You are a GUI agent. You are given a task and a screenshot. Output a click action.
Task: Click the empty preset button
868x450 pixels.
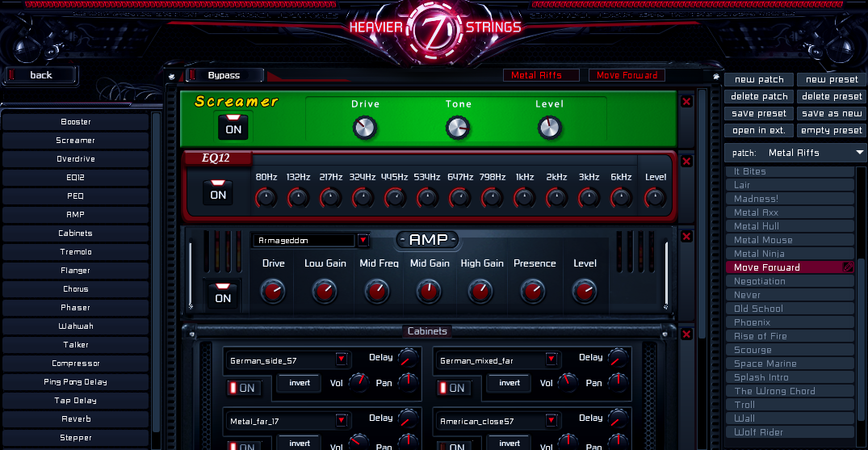[832, 131]
